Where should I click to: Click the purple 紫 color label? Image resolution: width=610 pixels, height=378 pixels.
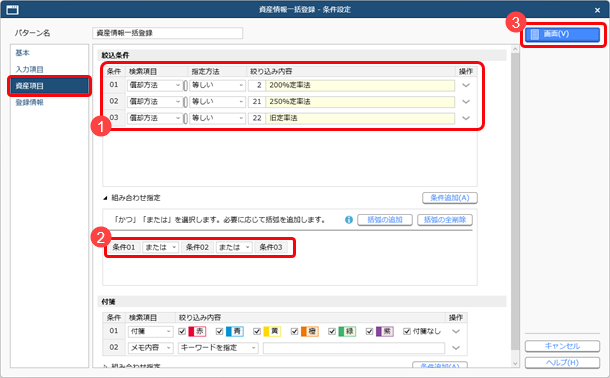(x=385, y=331)
